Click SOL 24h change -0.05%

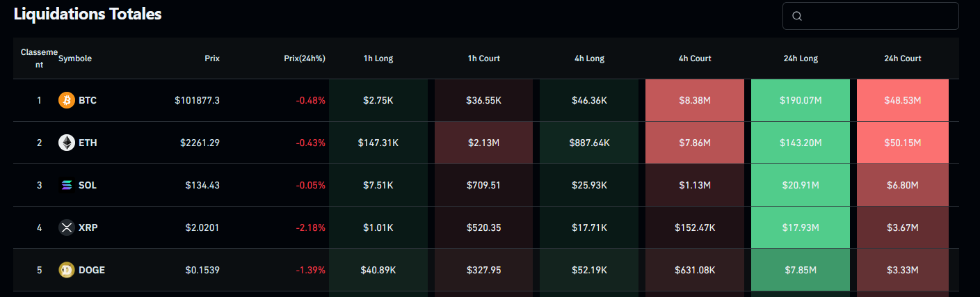310,185
